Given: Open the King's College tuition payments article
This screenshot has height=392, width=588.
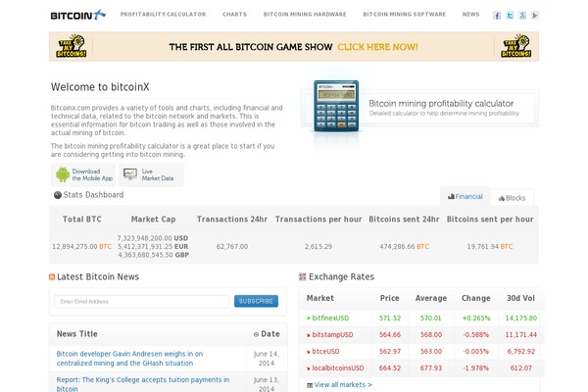Looking at the screenshot, I should click(x=143, y=384).
